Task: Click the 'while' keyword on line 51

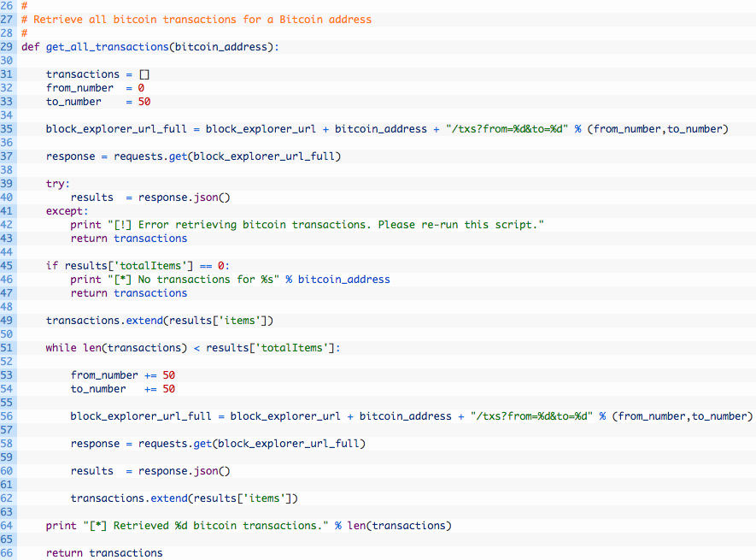Action: pyautogui.click(x=62, y=348)
